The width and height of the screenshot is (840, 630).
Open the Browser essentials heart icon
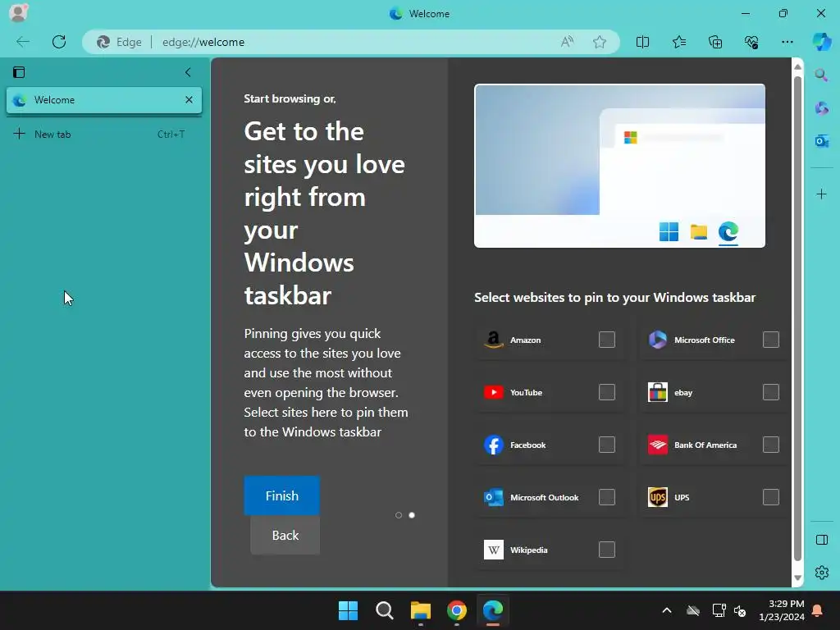tap(751, 42)
